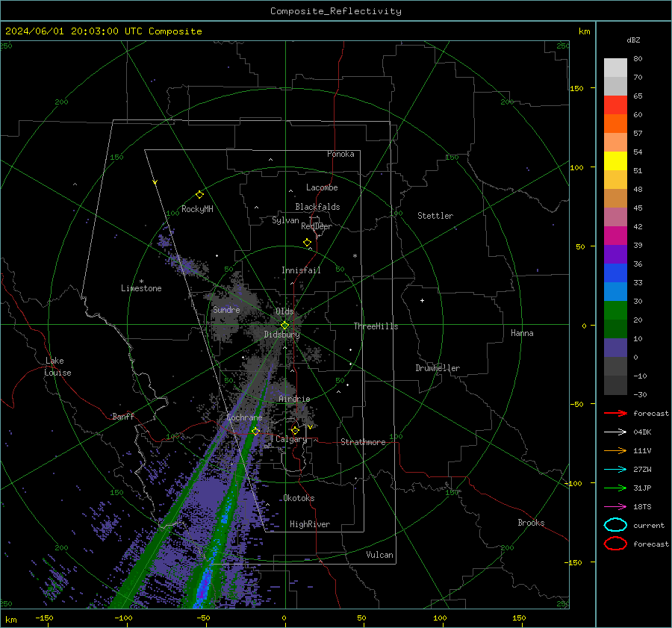Click the Cochrane town label

[x=244, y=417]
